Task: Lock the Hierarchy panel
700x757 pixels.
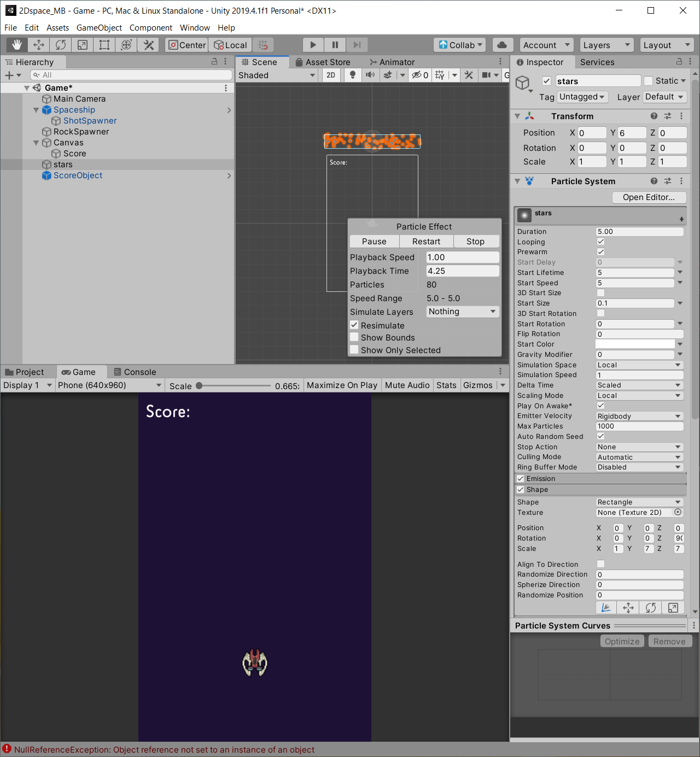Action: (x=214, y=62)
